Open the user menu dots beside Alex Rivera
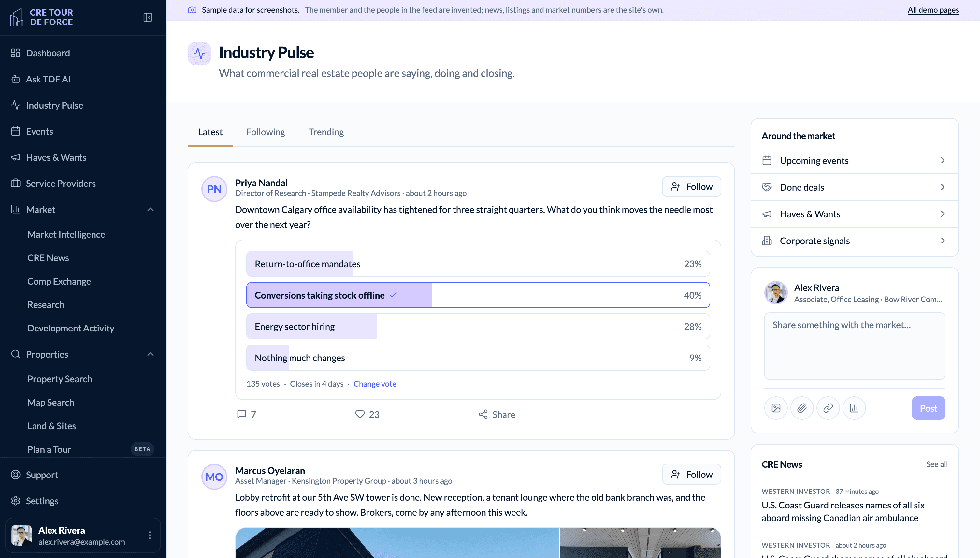Image resolution: width=980 pixels, height=558 pixels. [x=150, y=535]
